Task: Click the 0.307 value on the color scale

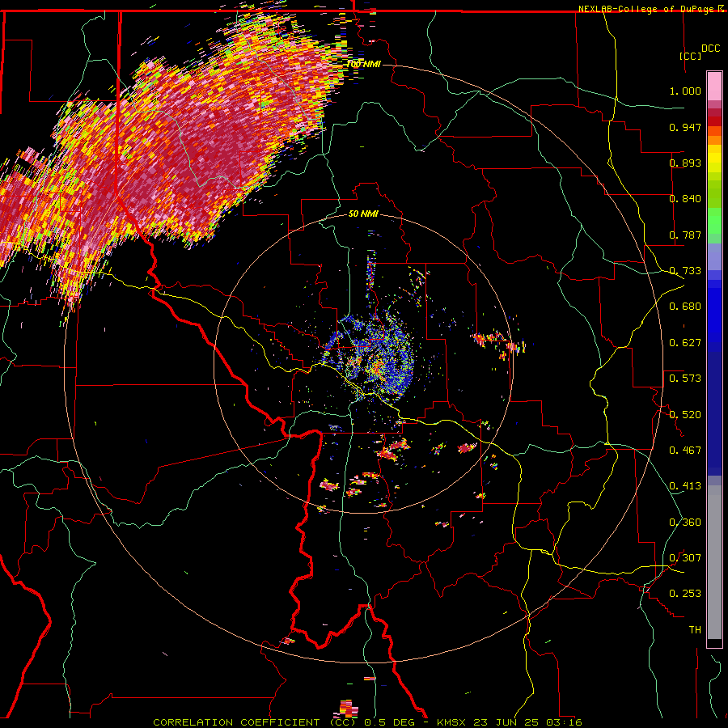Action: pyautogui.click(x=685, y=558)
